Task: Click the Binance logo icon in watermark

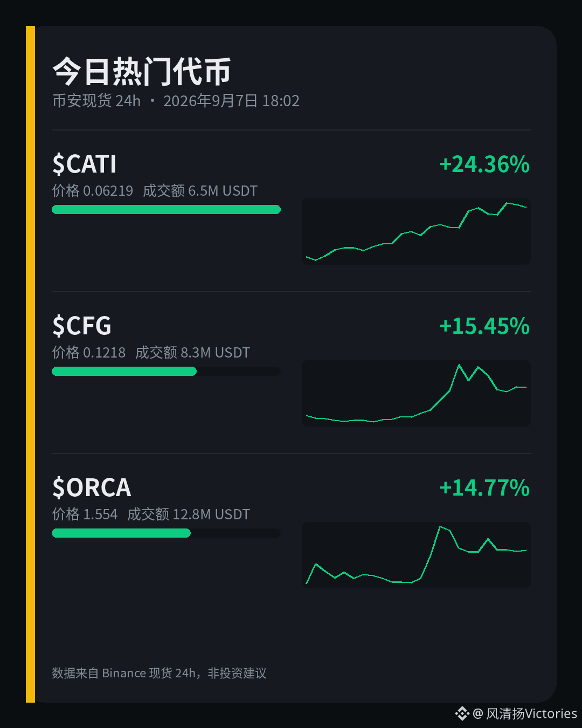Action: coord(462,713)
